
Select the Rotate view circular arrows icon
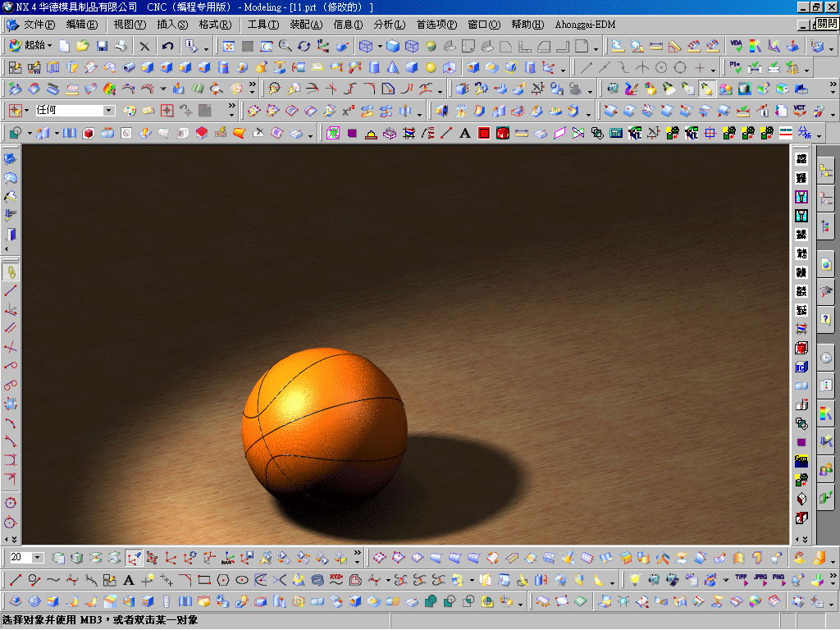(x=304, y=46)
